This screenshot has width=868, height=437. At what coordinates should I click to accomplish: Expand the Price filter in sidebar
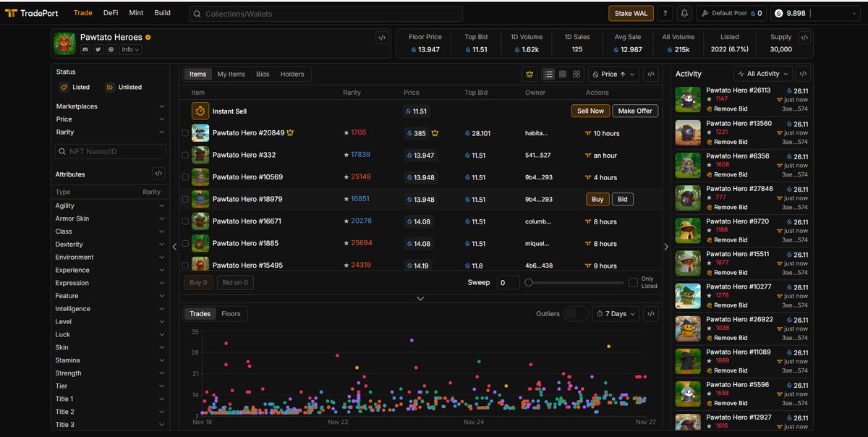click(111, 119)
